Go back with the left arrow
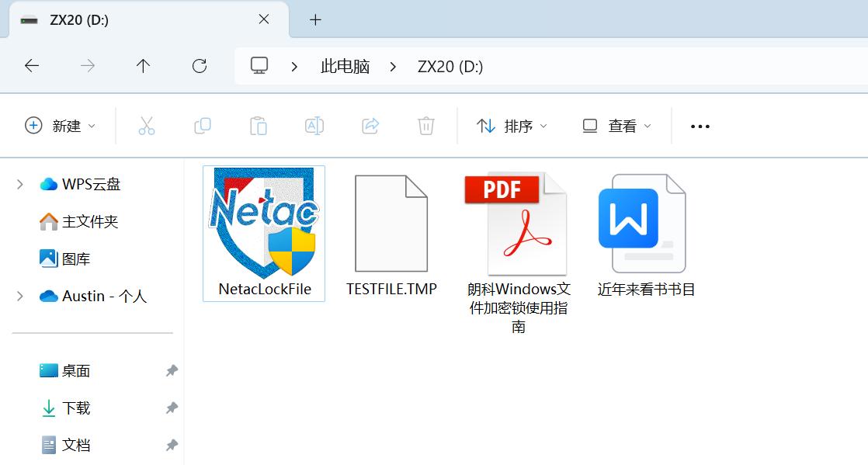This screenshot has width=868, height=465. [x=32, y=66]
